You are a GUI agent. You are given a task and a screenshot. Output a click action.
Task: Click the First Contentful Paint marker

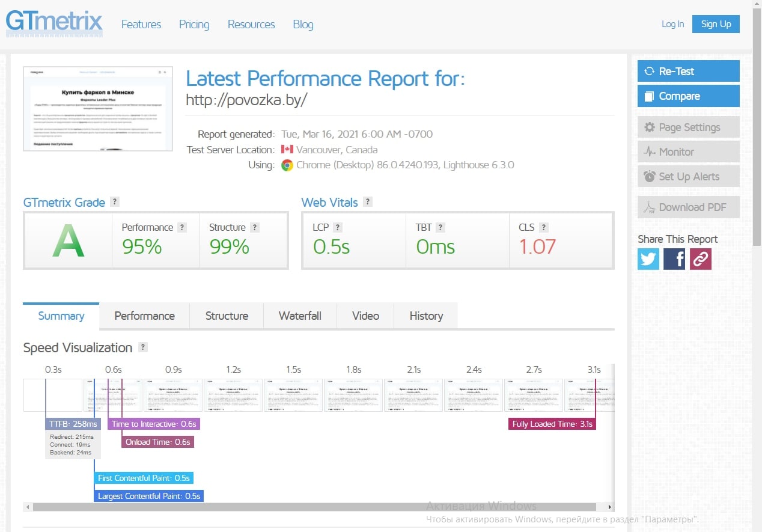pyautogui.click(x=144, y=478)
